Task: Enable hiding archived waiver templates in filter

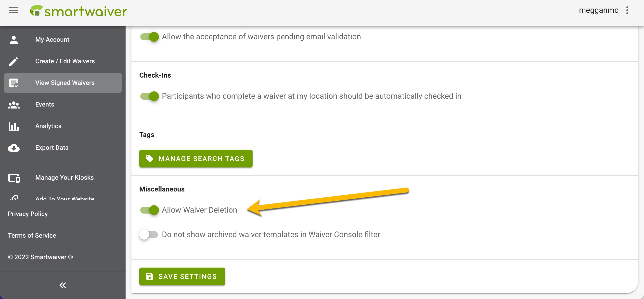Action: (x=149, y=235)
